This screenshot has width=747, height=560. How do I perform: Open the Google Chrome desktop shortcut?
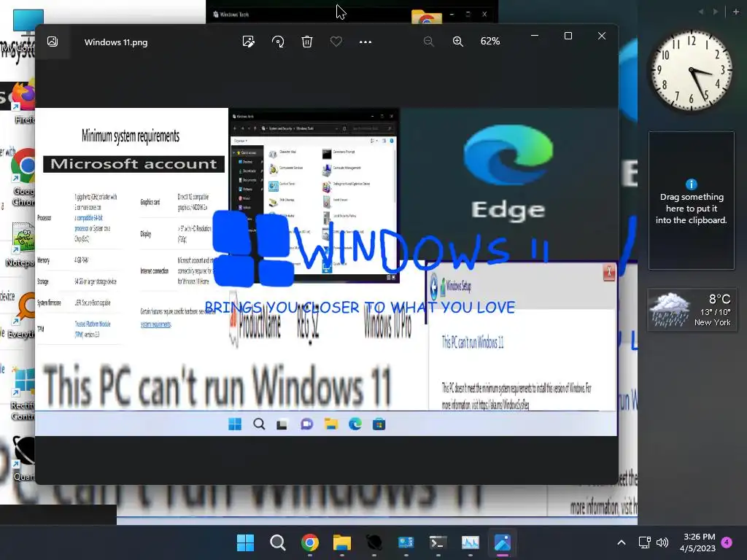(x=23, y=178)
